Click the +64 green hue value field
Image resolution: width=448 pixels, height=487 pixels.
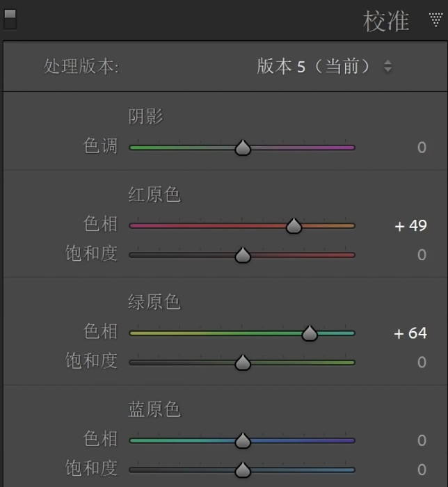410,333
